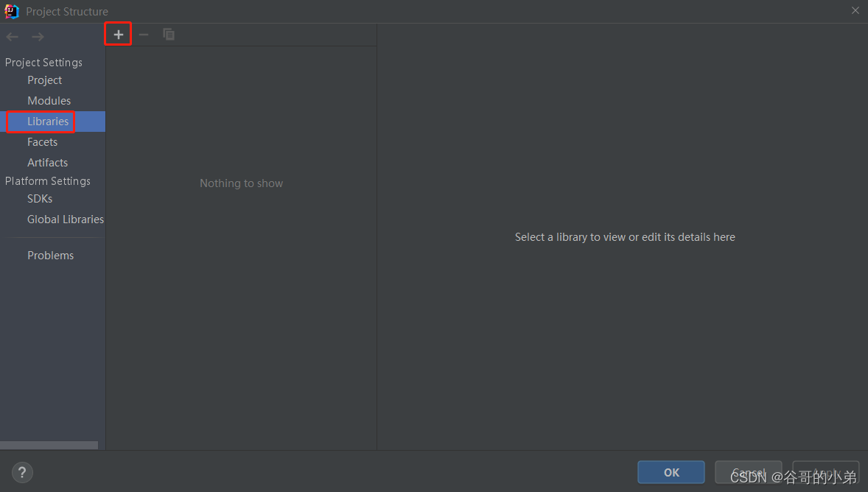
Task: Select Global Libraries in sidebar
Action: point(66,219)
